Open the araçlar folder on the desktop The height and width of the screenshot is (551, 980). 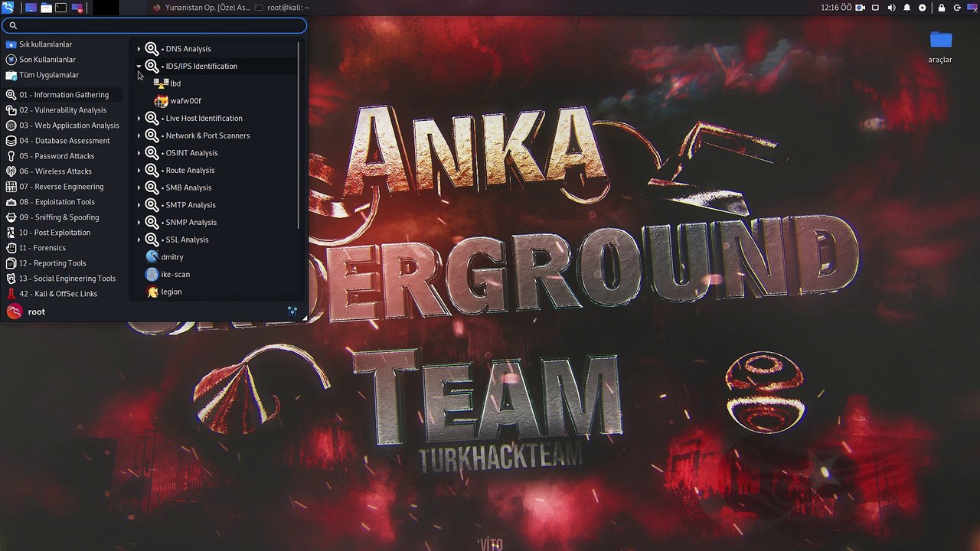[940, 47]
